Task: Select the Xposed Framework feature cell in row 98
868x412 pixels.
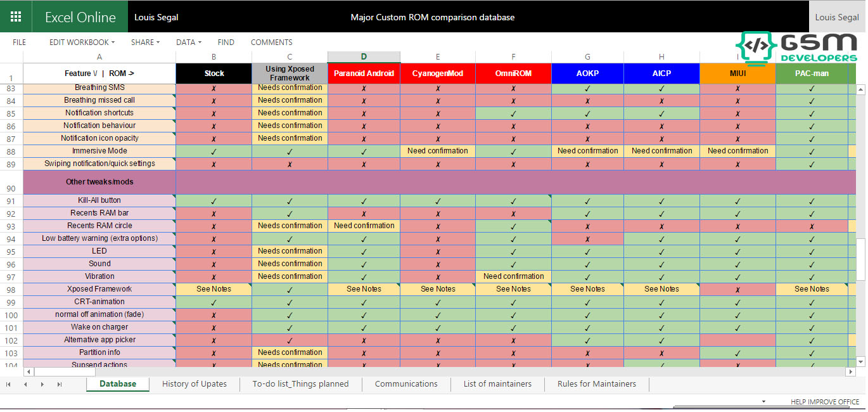Action: point(99,289)
